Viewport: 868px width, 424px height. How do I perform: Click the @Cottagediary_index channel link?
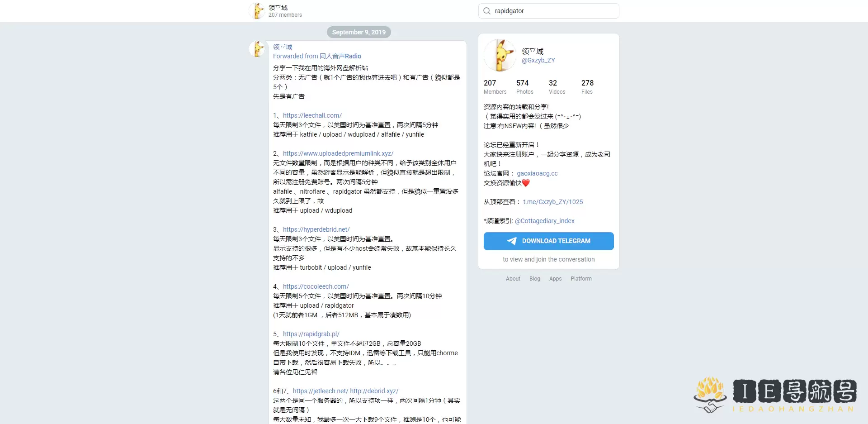point(544,221)
